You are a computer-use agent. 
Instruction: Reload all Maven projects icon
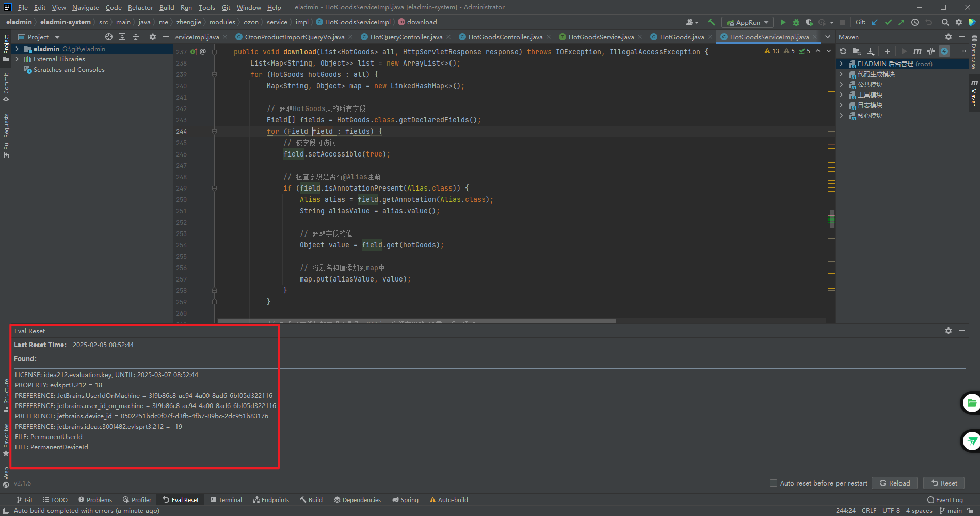843,51
